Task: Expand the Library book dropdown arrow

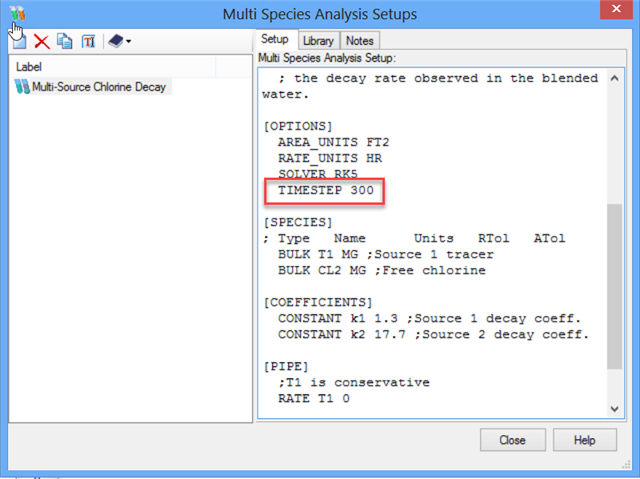Action: (129, 41)
